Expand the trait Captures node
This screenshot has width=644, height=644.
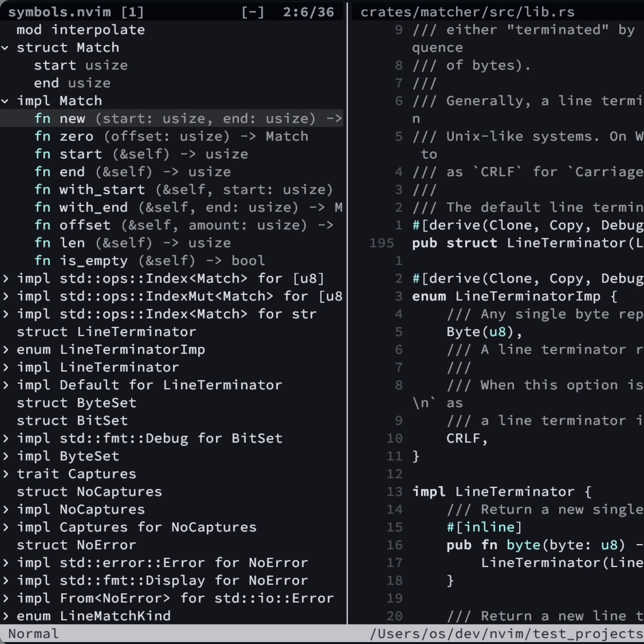5,474
